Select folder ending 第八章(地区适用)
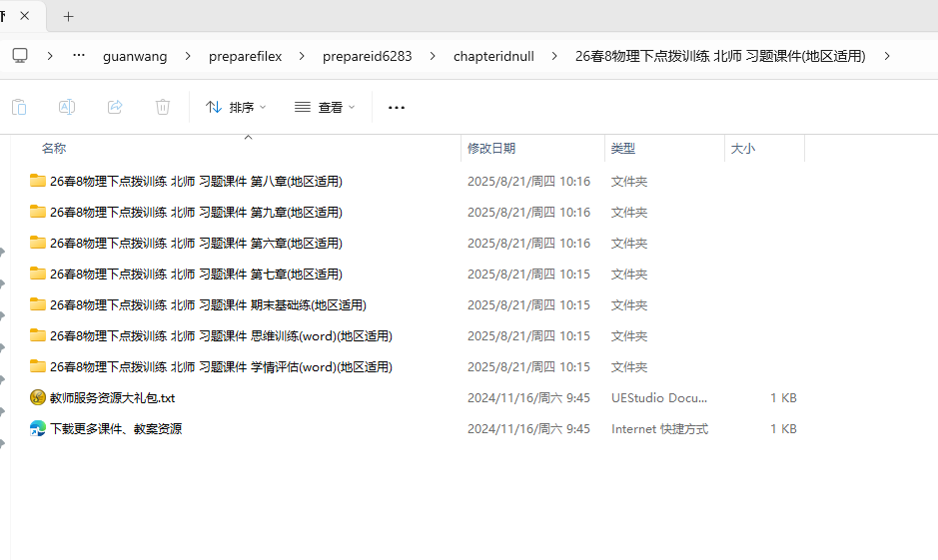 coord(196,181)
